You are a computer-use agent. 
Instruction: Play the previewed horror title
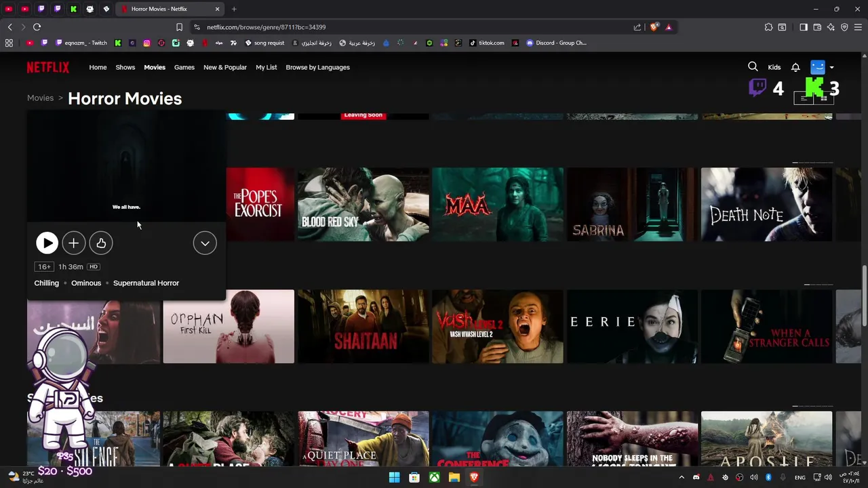47,243
